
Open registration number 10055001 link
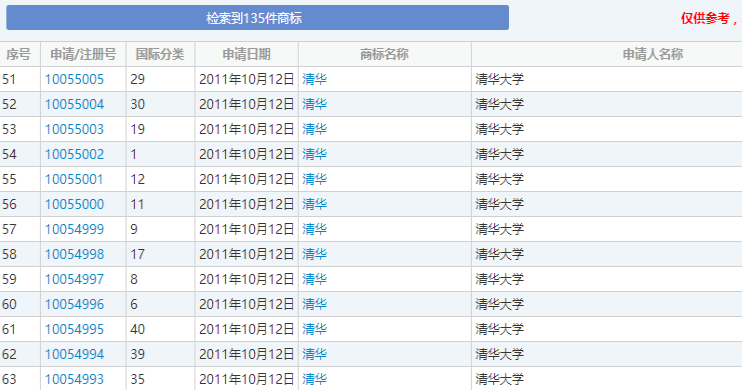click(74, 179)
